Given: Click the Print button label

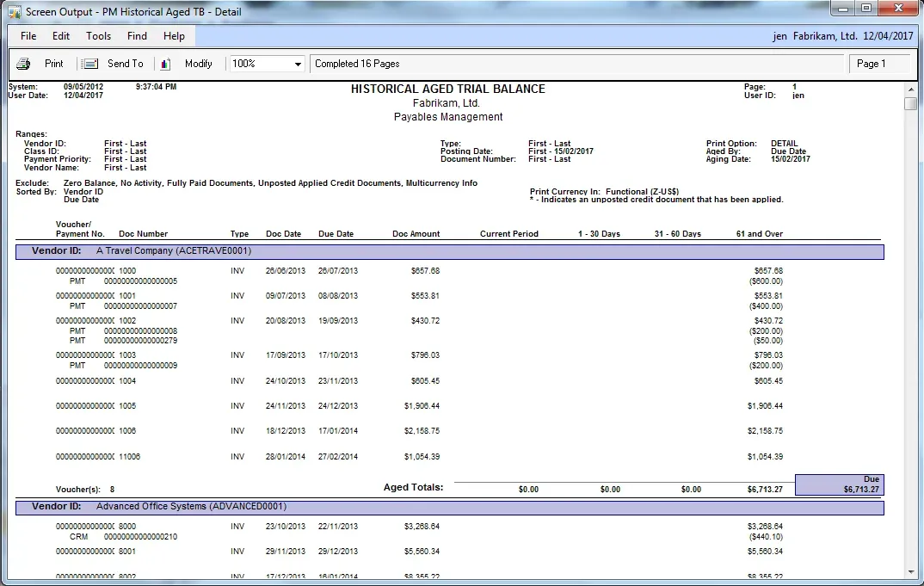Looking at the screenshot, I should 53,64.
